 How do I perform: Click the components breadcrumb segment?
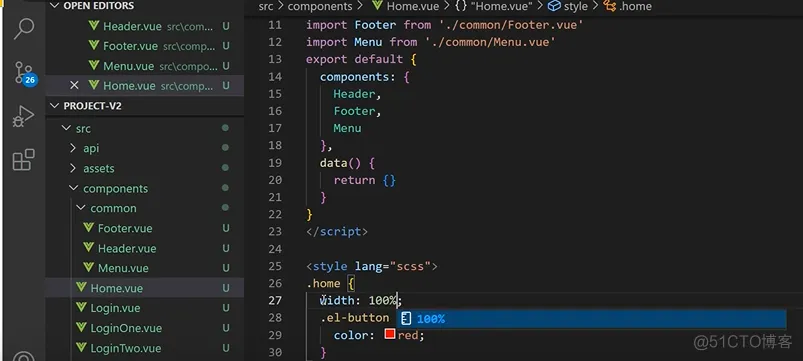tap(320, 6)
